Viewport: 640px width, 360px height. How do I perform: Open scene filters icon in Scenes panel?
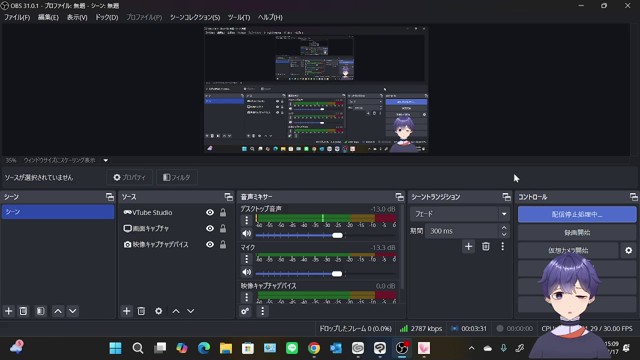(x=40, y=311)
